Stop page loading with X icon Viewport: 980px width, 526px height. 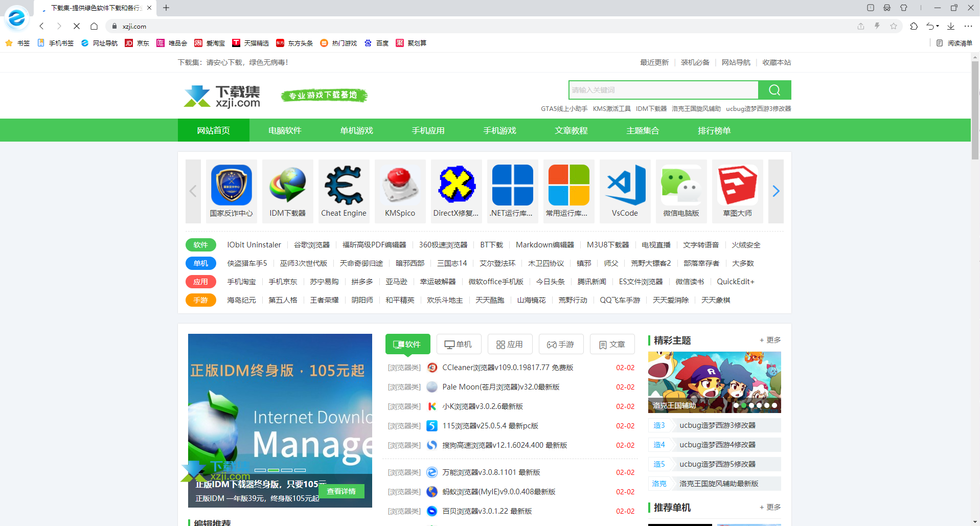[x=77, y=26]
